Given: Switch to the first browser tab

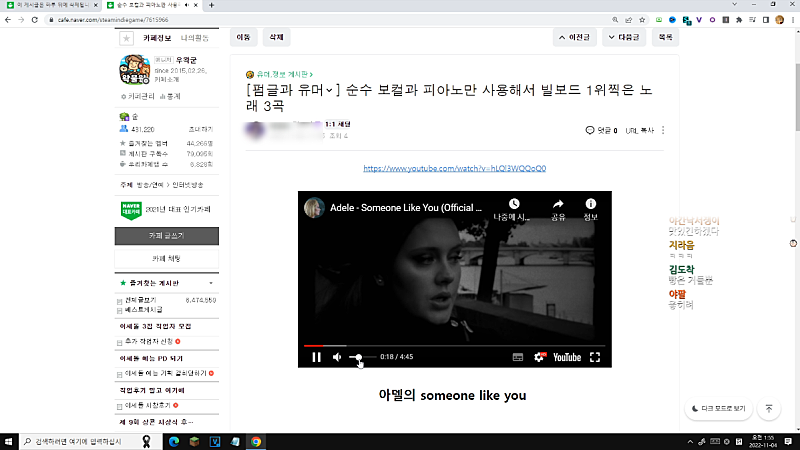Looking at the screenshot, I should (51, 5).
